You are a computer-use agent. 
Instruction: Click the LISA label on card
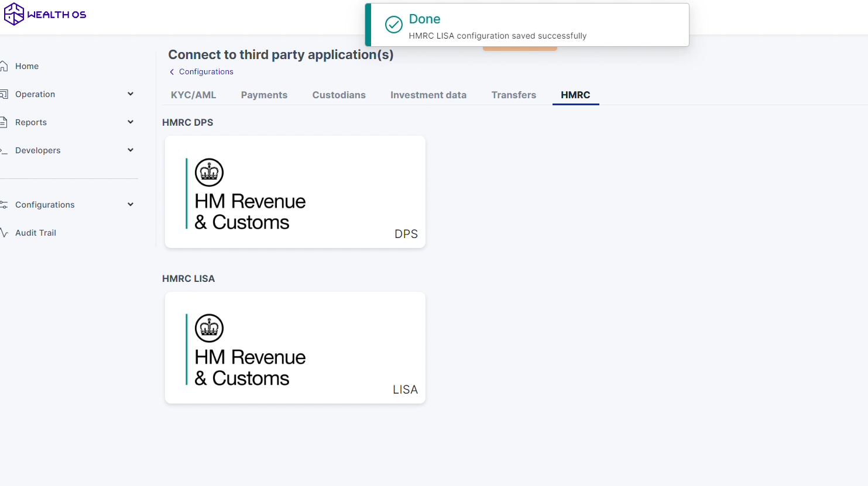pyautogui.click(x=405, y=390)
